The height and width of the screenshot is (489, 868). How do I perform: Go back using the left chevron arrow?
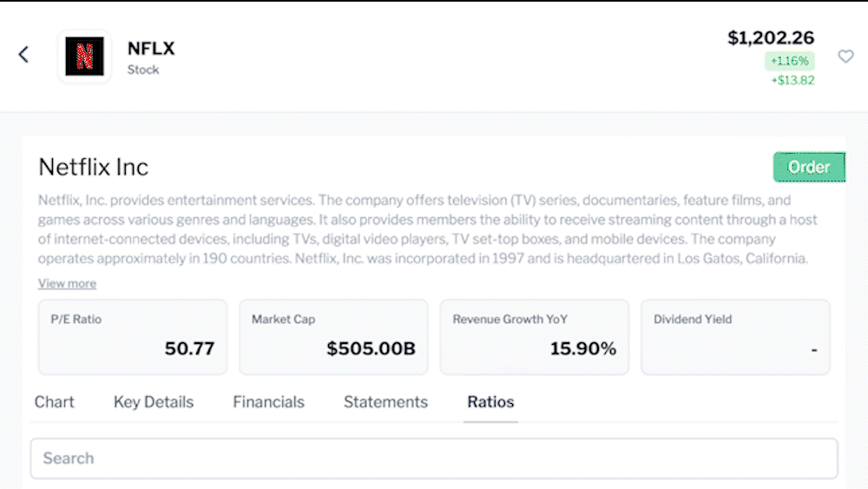click(x=23, y=54)
